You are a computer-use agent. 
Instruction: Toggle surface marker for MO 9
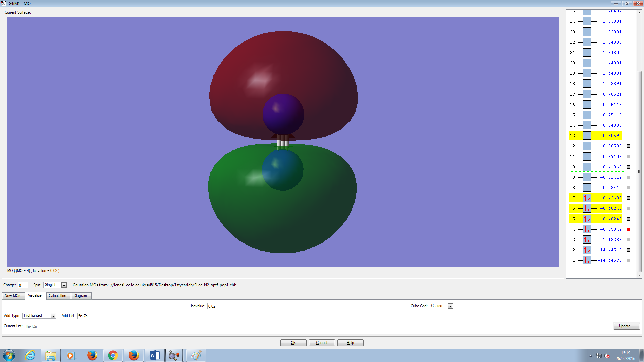point(629,177)
